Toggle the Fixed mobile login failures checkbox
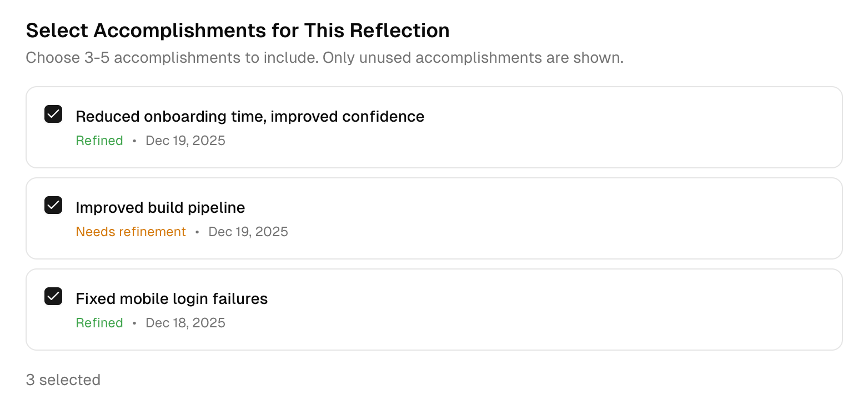The height and width of the screenshot is (409, 868). (x=53, y=297)
